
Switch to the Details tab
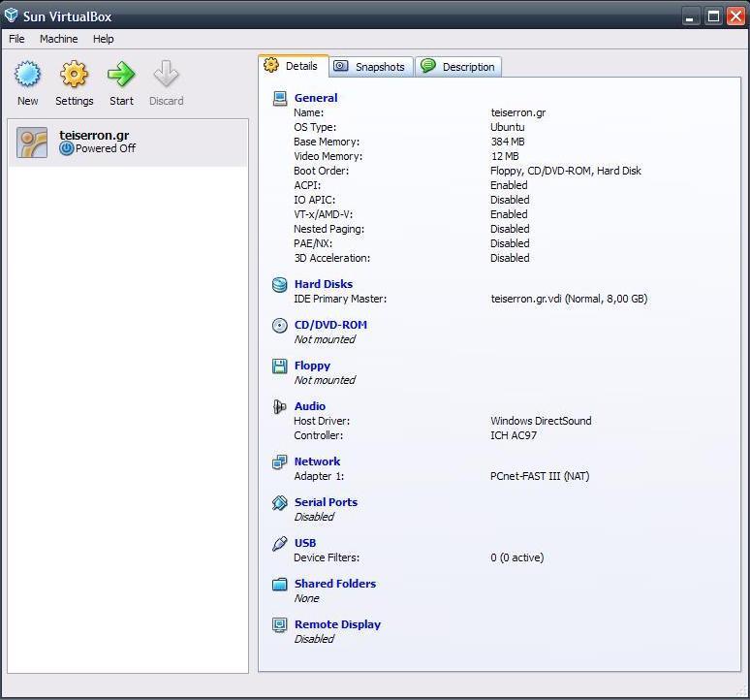[294, 66]
